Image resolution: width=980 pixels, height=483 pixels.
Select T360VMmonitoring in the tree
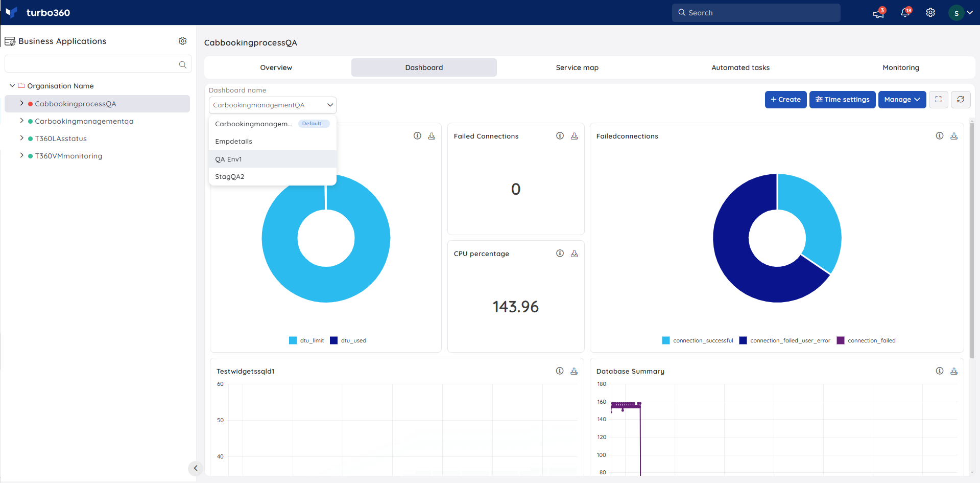point(68,156)
